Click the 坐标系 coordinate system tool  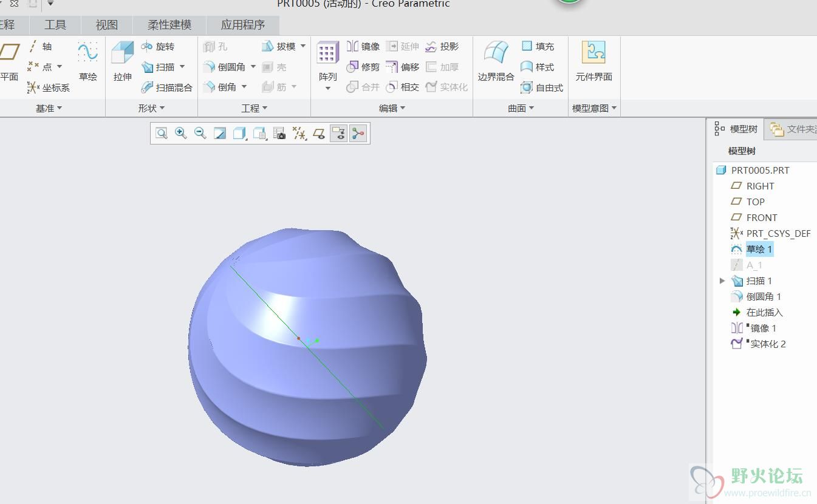(x=49, y=87)
